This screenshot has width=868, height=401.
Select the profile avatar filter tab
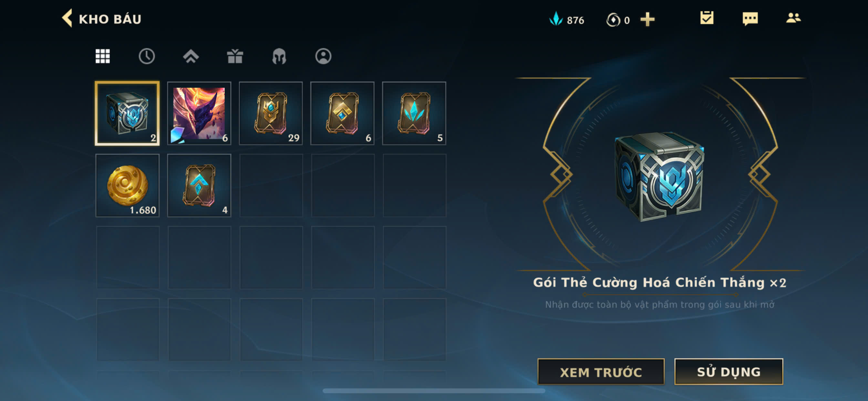[x=323, y=56]
